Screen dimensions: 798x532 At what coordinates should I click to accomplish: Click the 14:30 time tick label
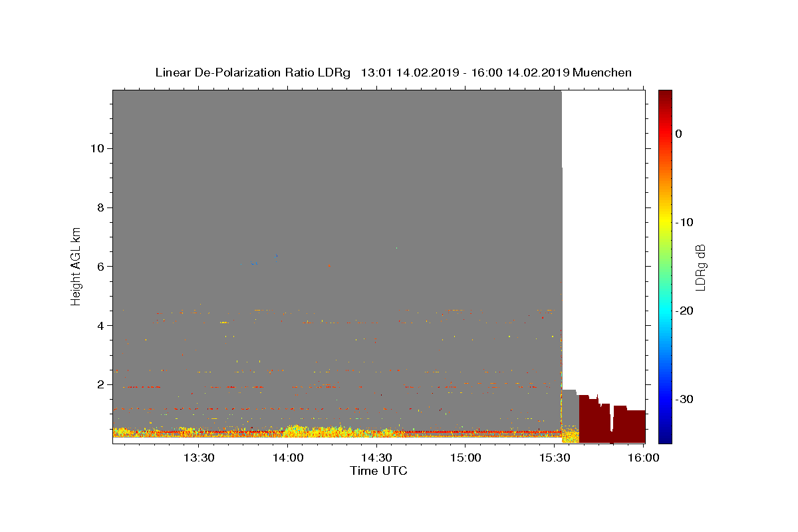click(x=376, y=458)
